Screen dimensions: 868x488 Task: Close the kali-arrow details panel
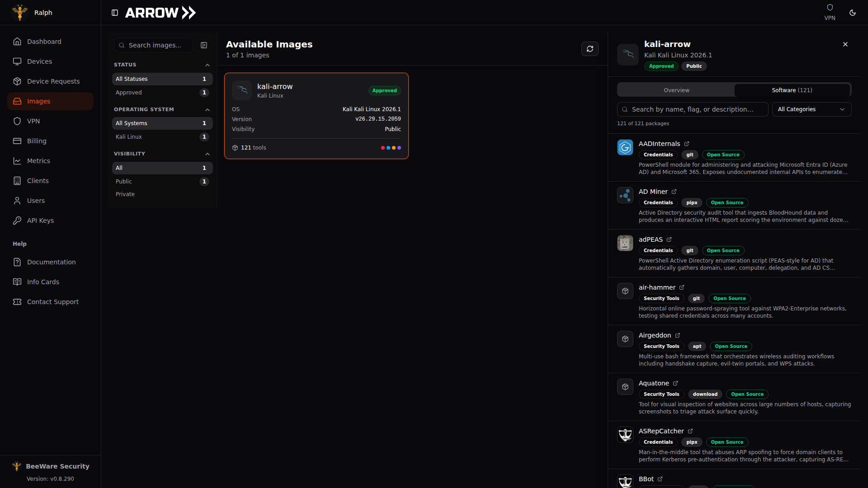845,44
